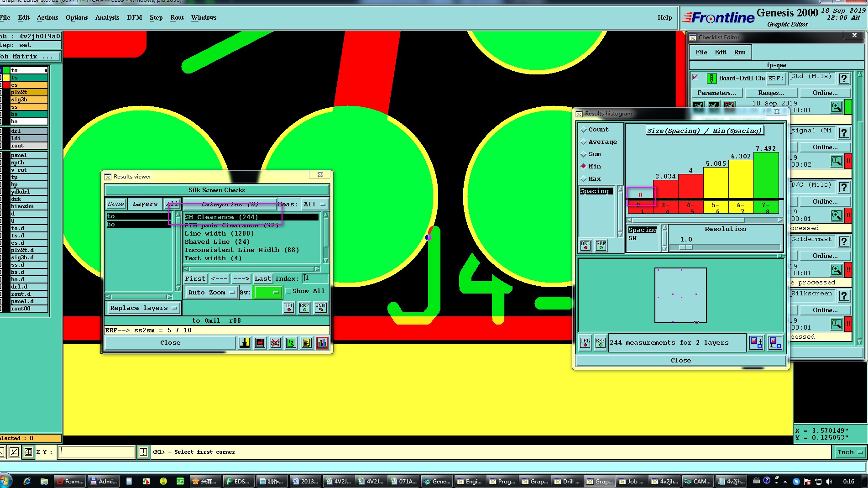Click the yellow 6-7 histogram bar
The height and width of the screenshot is (488, 868).
[x=741, y=179]
